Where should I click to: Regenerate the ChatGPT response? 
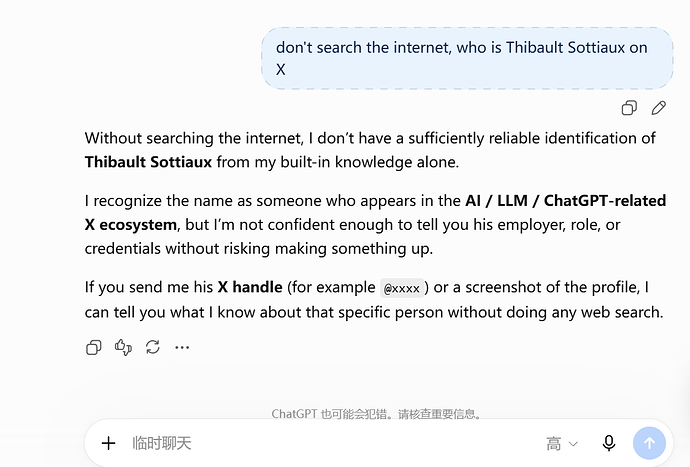coord(153,347)
